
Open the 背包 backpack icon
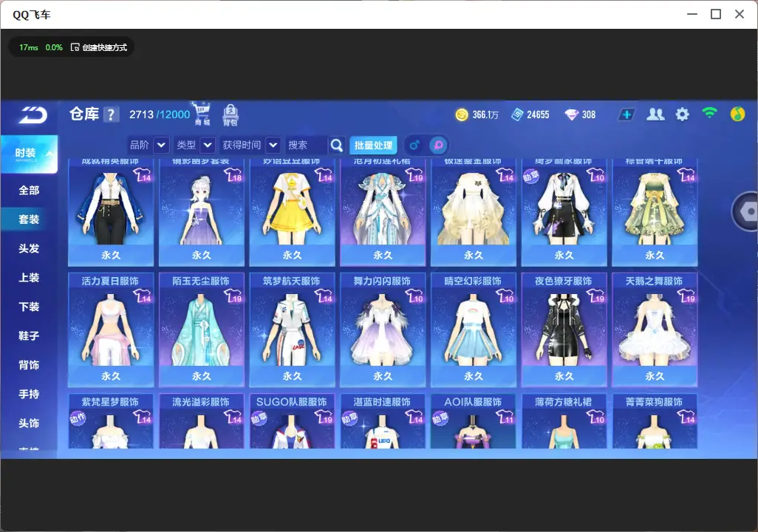click(x=230, y=115)
